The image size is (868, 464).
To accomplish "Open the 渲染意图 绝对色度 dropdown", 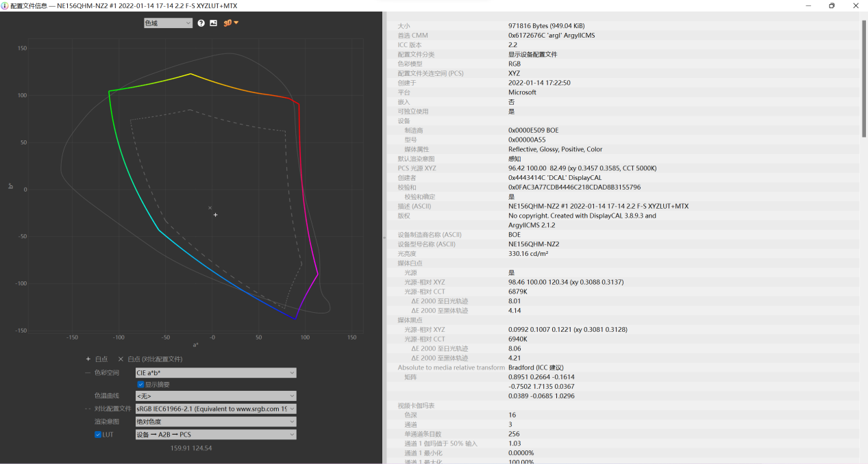I will [215, 422].
